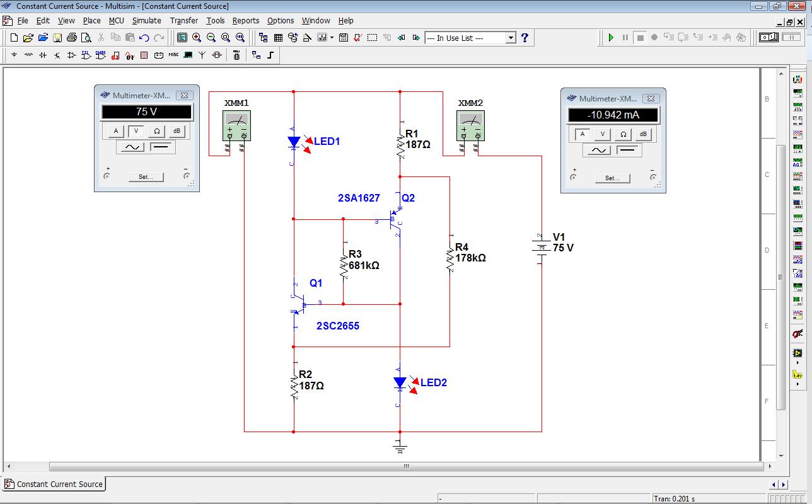Place a Transistor component

(x=57, y=55)
